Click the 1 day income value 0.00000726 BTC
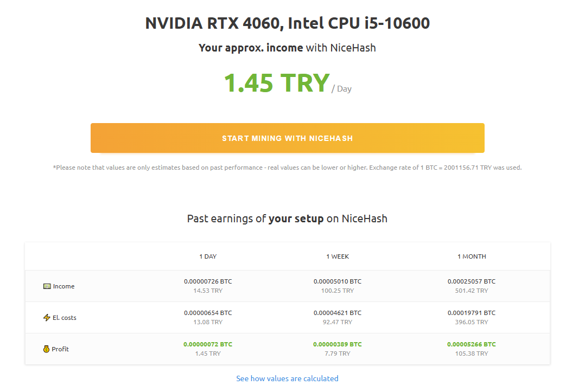566x392 pixels. 208,281
